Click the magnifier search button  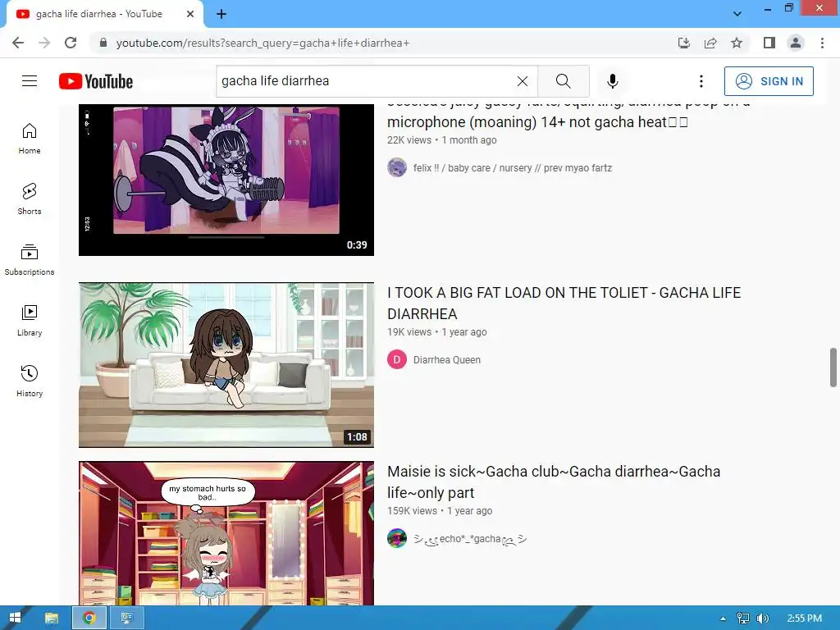pos(563,81)
